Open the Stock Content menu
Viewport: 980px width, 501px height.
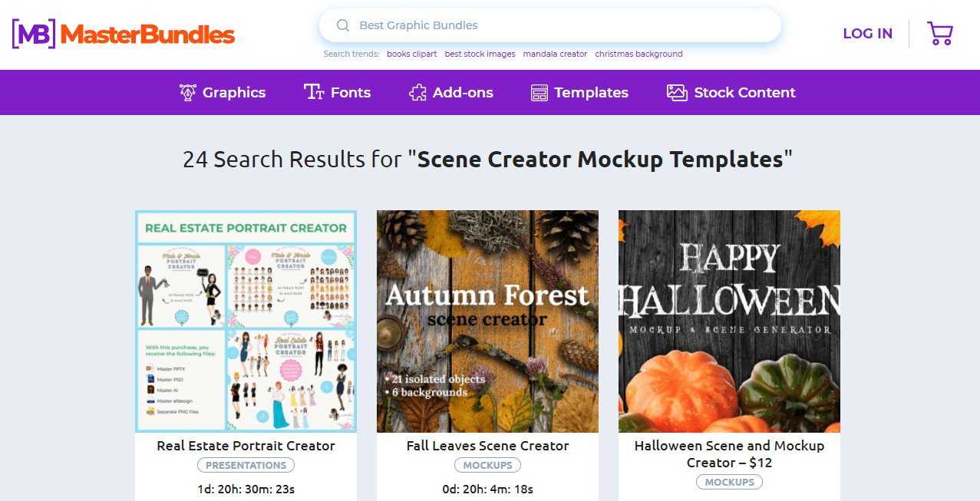pos(731,93)
